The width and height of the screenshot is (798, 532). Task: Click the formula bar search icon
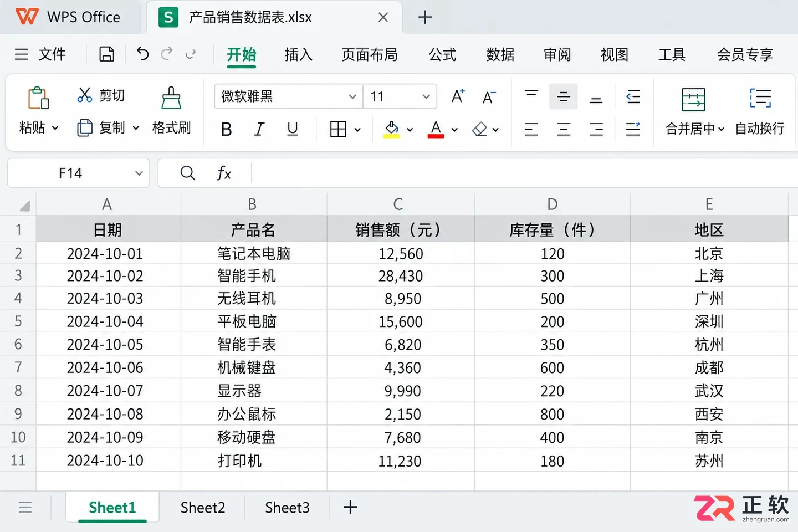188,173
